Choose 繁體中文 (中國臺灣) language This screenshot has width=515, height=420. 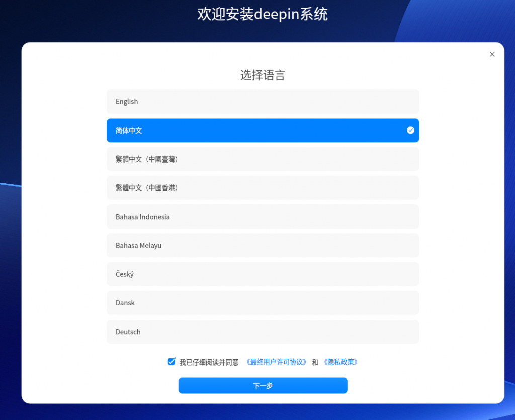pos(263,159)
